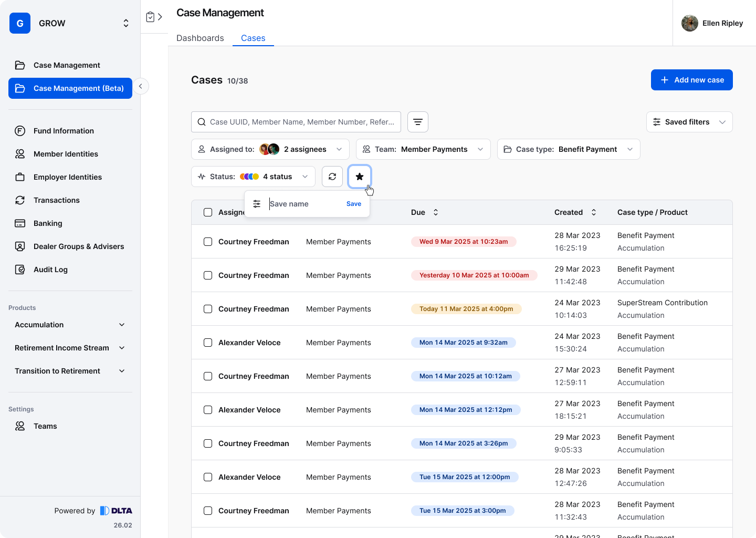Click the refresh filters icon
The image size is (756, 538).
click(x=332, y=177)
